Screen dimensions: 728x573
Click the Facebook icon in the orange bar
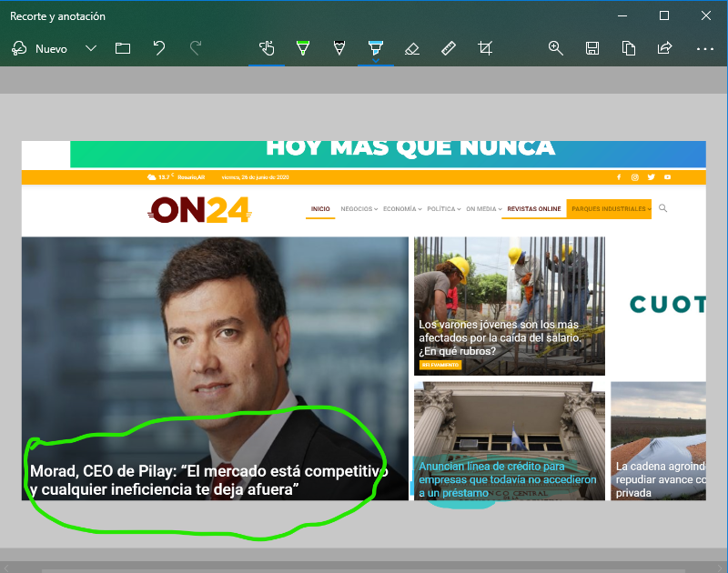click(619, 177)
